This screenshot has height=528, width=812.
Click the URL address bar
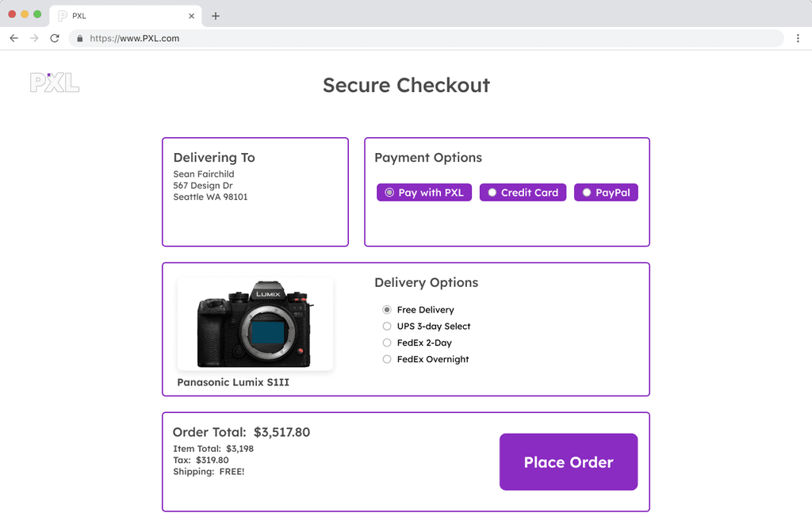[x=426, y=38]
